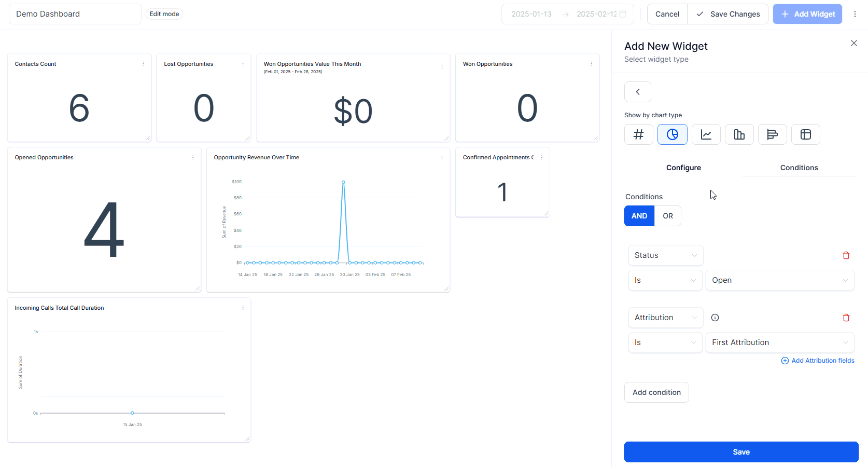This screenshot has height=467, width=868.
Task: Open Won Opportunities Value This Month widget menu
Action: tap(442, 67)
